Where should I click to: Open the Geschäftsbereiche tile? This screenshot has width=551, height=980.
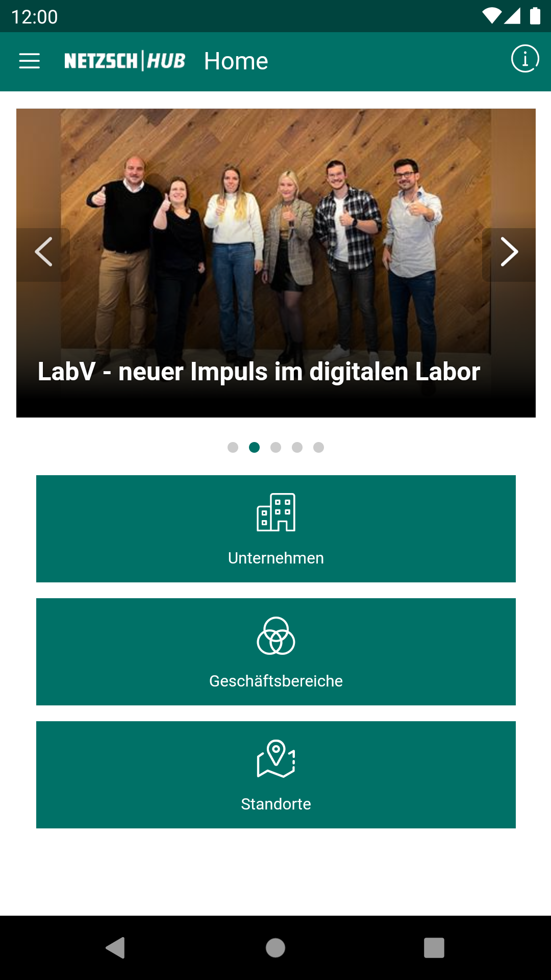click(276, 652)
